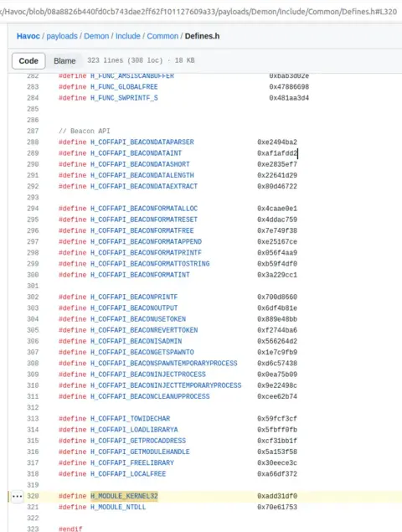Screen dimensions: 402x532
Task: Click the highlighted H_MODULE_KERNEL32 symbol
Action: point(124,496)
